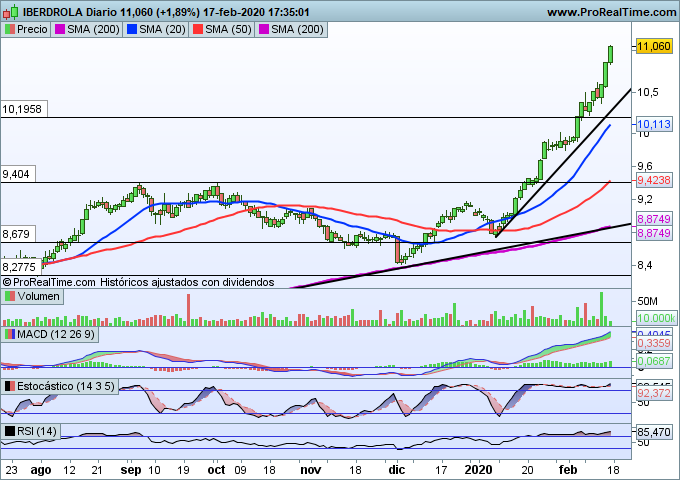
Task: Click the yellow 11,060 current price tag
Action: coord(654,46)
